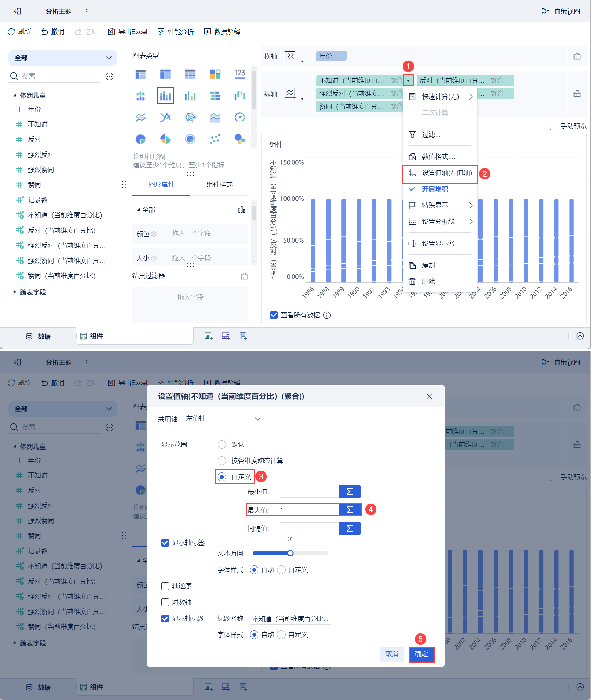Choose the pie chart type icon
The width and height of the screenshot is (591, 700).
(140, 139)
